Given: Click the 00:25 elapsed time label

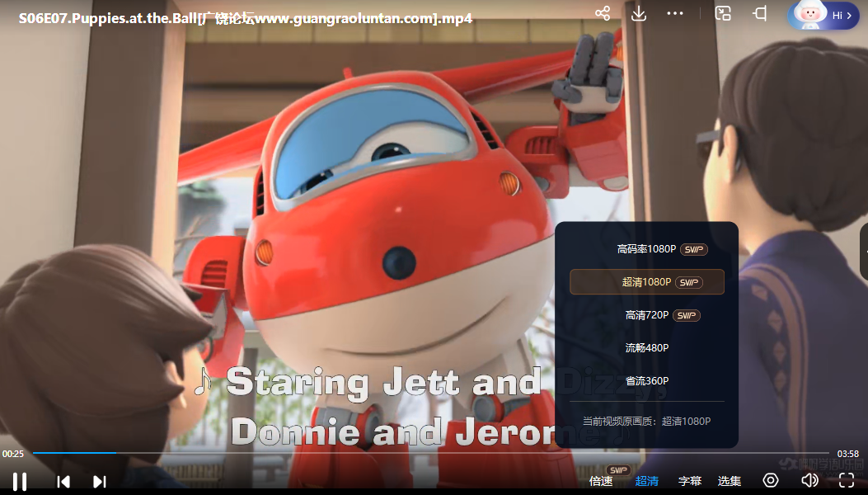Looking at the screenshot, I should pyautogui.click(x=12, y=454).
